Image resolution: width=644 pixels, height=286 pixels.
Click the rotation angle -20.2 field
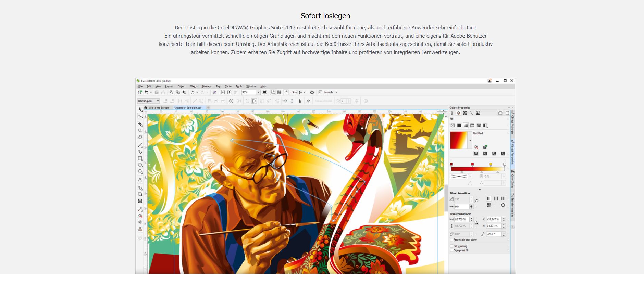coord(494,234)
